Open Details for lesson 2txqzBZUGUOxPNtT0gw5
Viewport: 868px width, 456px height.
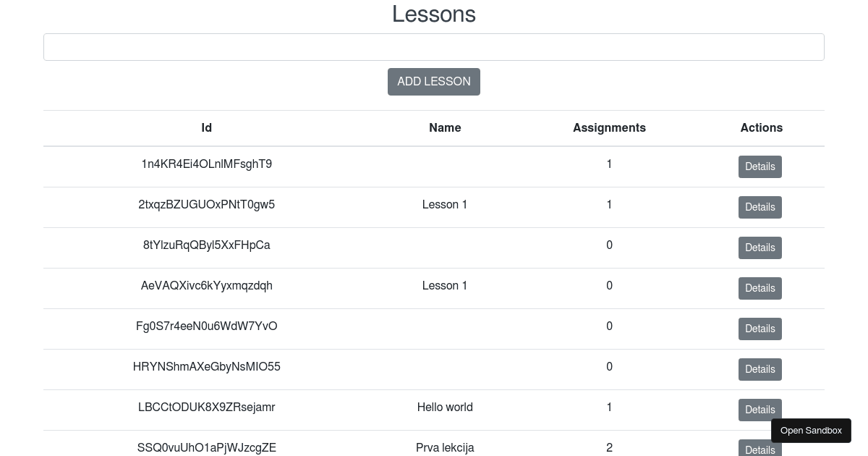(759, 207)
